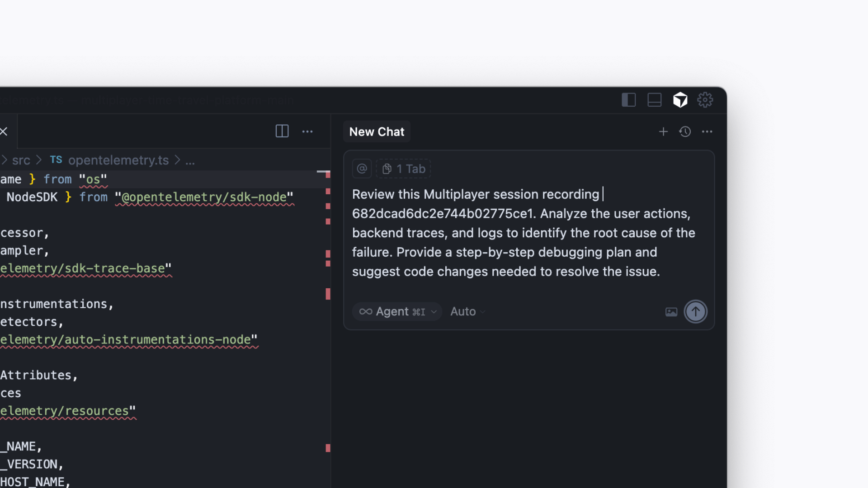
Task: Send the chat message with the arrow button
Action: pos(696,311)
